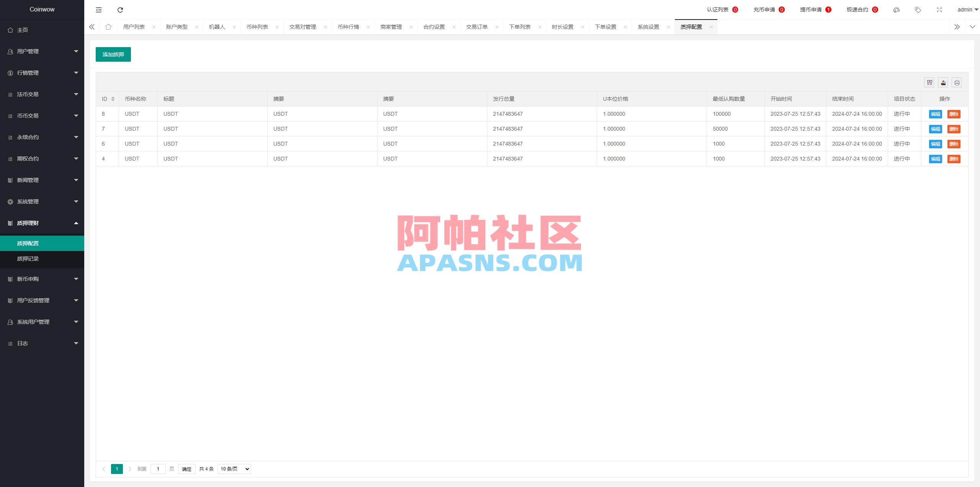Open the 认证列表 notification link
This screenshot has width=980, height=487.
click(x=722, y=10)
